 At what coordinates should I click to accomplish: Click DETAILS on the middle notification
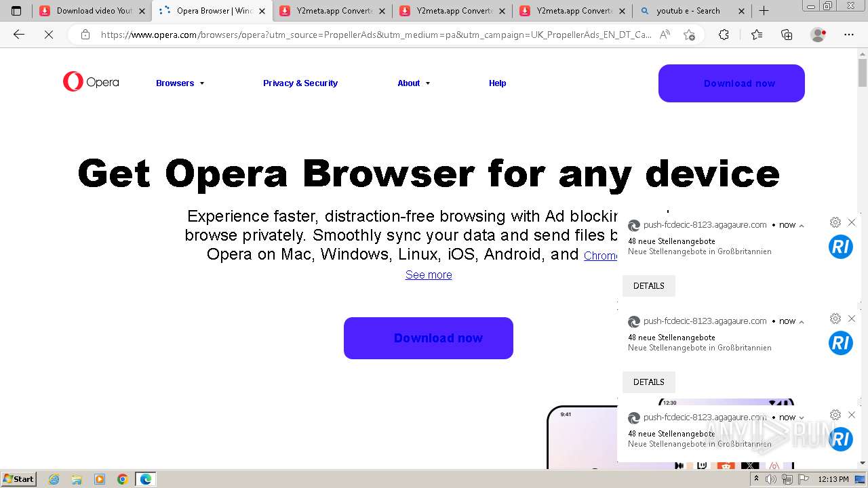click(x=649, y=382)
